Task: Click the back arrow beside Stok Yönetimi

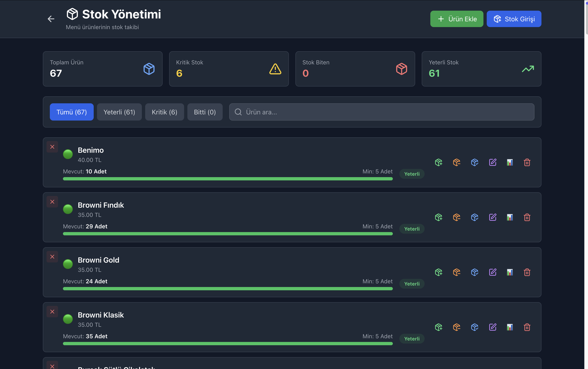Action: pos(51,19)
